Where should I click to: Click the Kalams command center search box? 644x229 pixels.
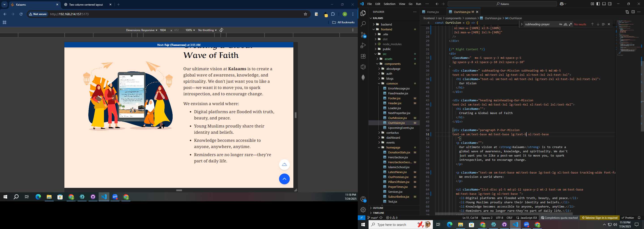(502, 4)
